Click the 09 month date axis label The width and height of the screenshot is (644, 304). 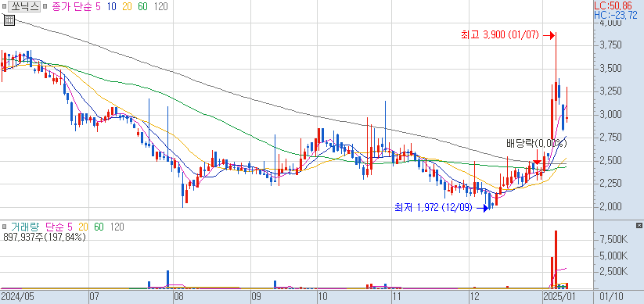257,296
